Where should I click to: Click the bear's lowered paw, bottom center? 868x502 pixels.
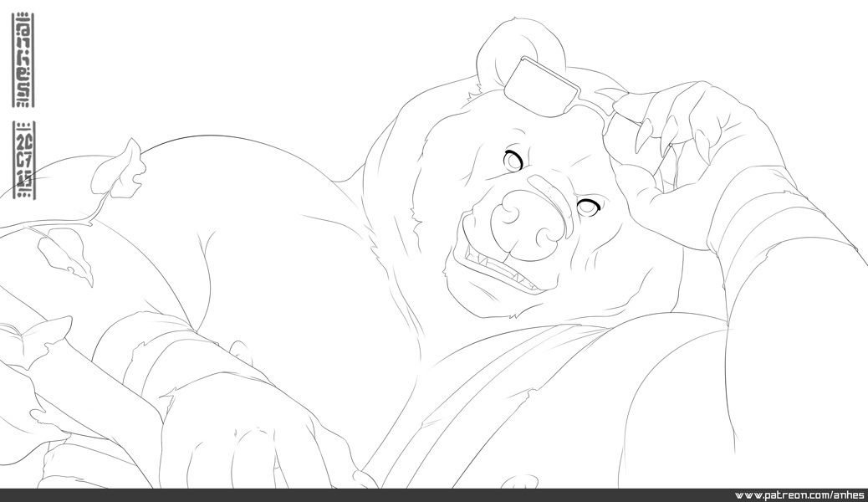click(243, 438)
